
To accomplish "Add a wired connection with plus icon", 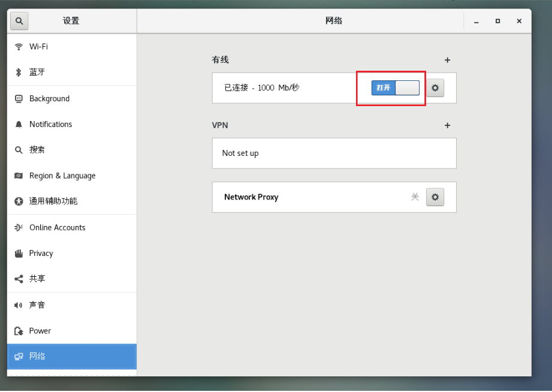I will tap(447, 60).
